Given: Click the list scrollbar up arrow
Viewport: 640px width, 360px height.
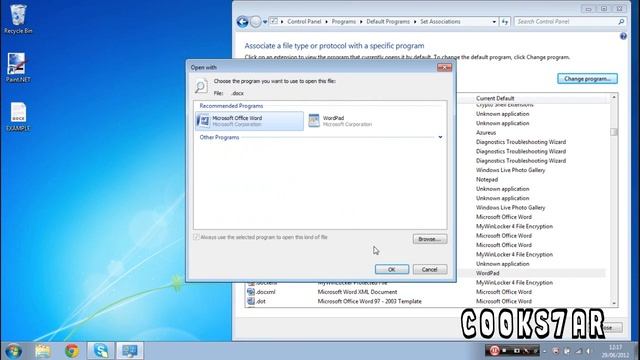Looking at the screenshot, I should (x=614, y=97).
